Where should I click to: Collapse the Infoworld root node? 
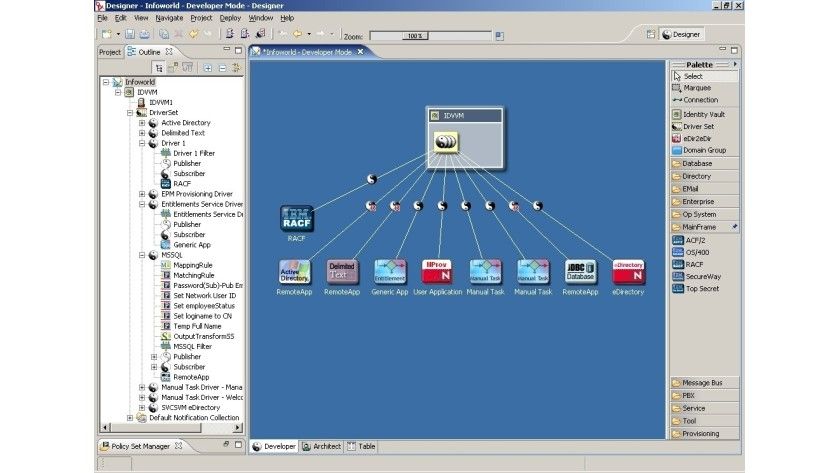pos(106,82)
